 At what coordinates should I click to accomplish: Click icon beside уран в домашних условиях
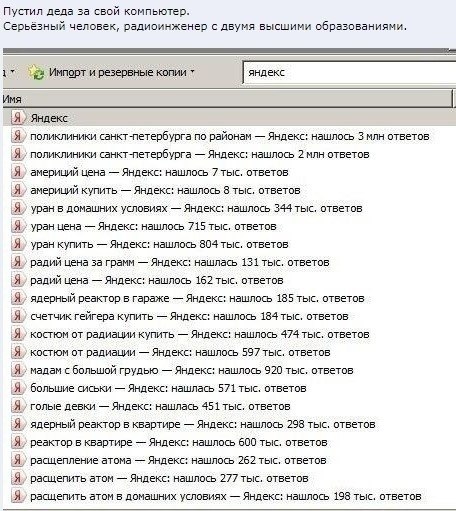coord(18,208)
